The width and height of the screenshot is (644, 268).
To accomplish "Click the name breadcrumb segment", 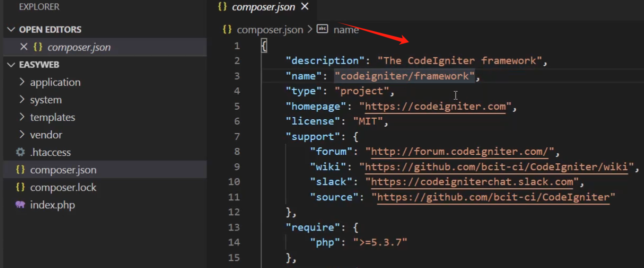I will click(346, 30).
